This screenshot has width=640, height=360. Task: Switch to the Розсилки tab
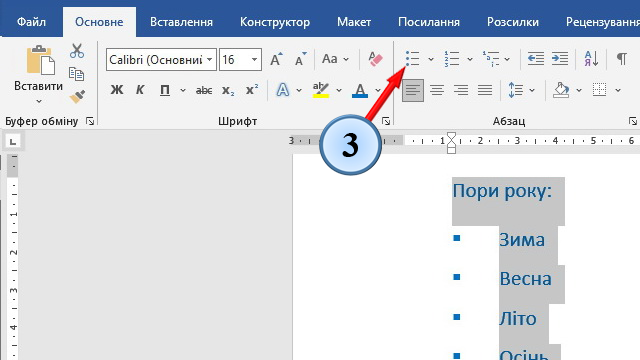click(x=513, y=22)
